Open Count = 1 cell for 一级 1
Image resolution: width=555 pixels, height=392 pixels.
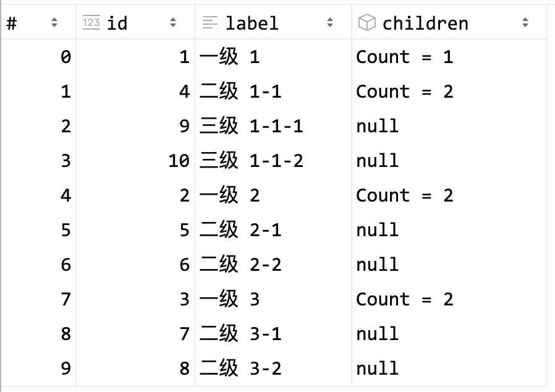coord(449,57)
